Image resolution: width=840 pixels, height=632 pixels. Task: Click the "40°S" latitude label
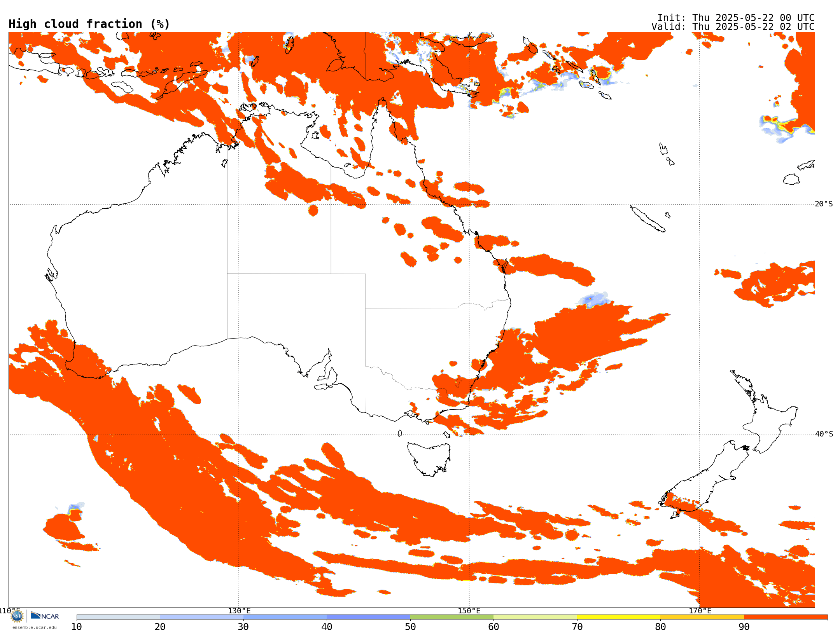[x=824, y=434]
